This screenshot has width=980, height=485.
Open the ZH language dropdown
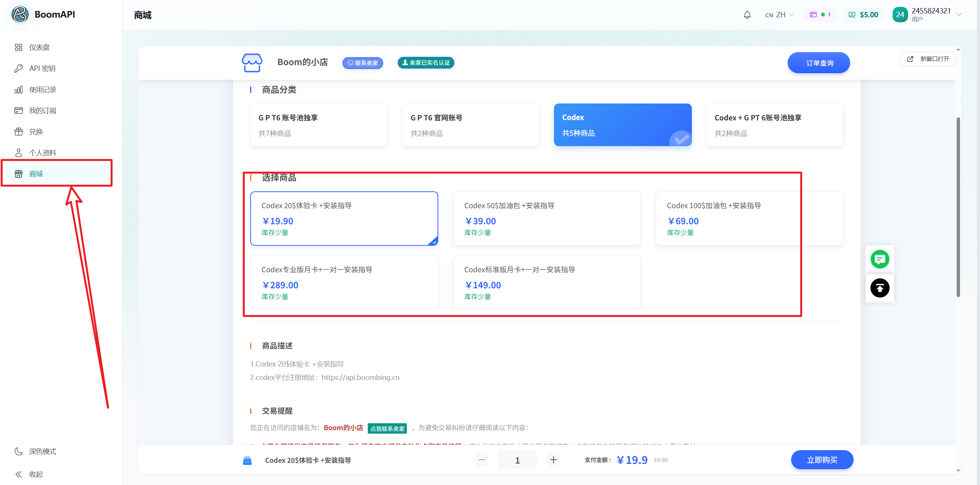coord(779,15)
